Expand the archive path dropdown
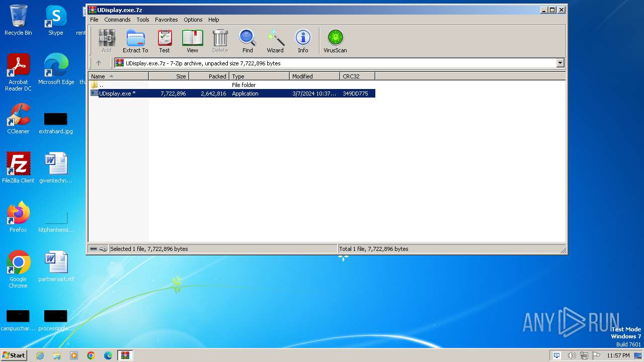Viewport: 644px width, 362px height. pos(560,63)
